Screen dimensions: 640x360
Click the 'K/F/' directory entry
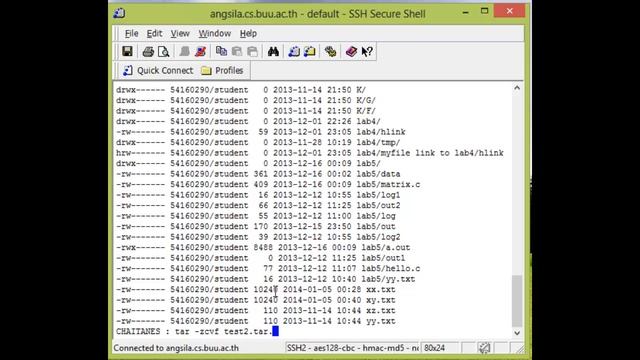coord(366,111)
